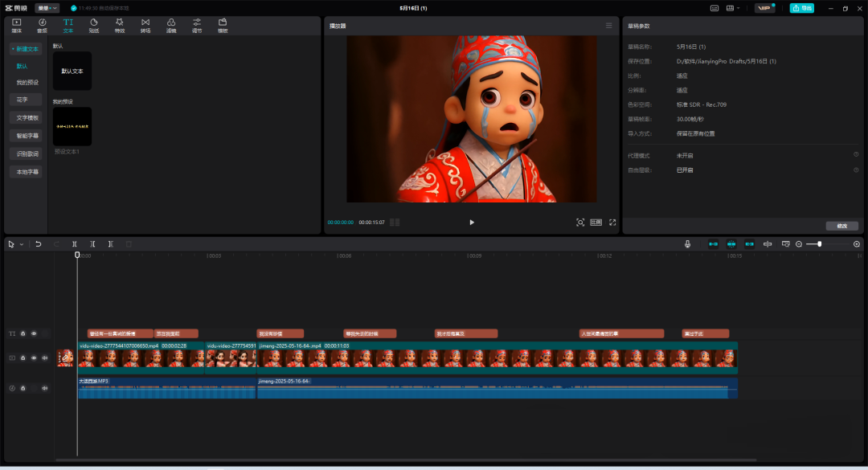Open the 智能字幕 category
The height and width of the screenshot is (470, 868).
tap(26, 136)
